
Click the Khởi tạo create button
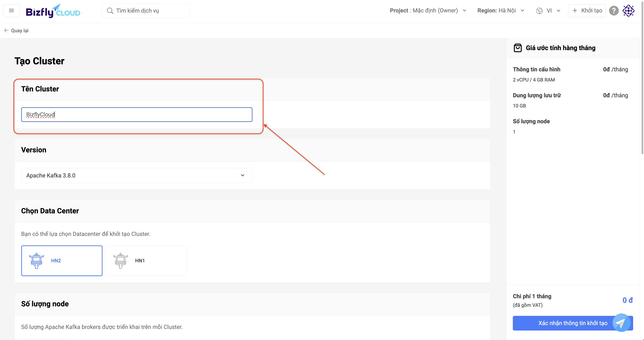[x=587, y=11]
